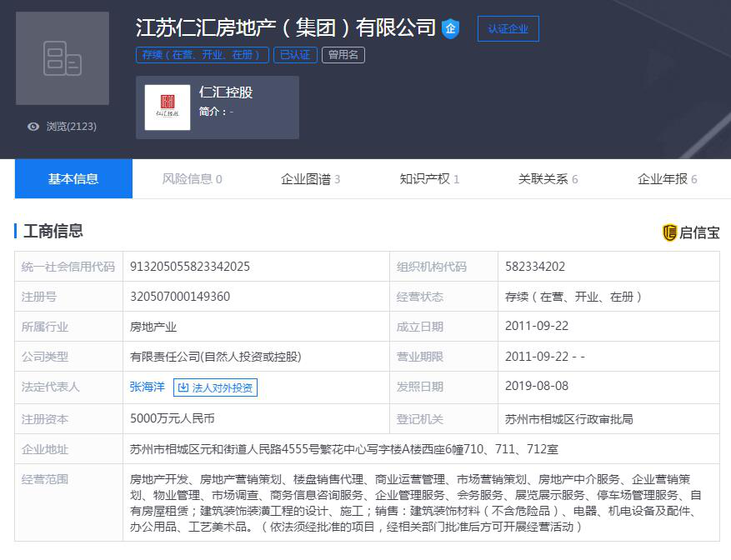The height and width of the screenshot is (560, 731).
Task: Open the 知识产权 tab
Action: coord(429,179)
